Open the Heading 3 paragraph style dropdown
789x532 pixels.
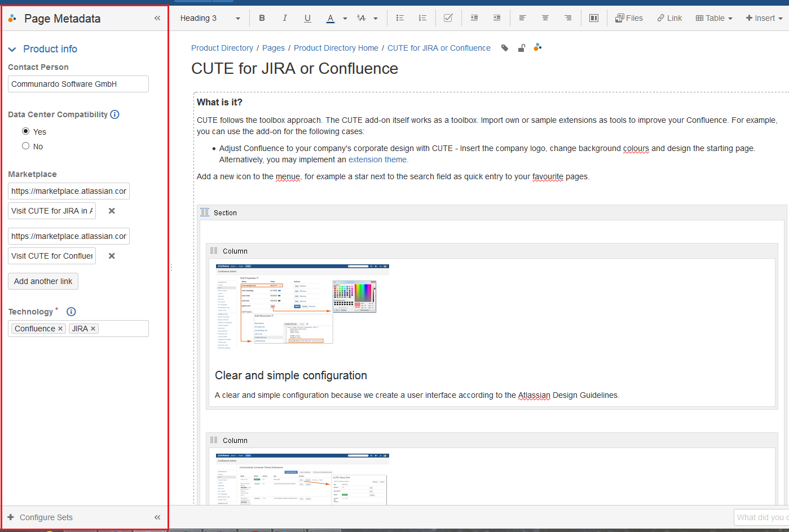tap(210, 18)
